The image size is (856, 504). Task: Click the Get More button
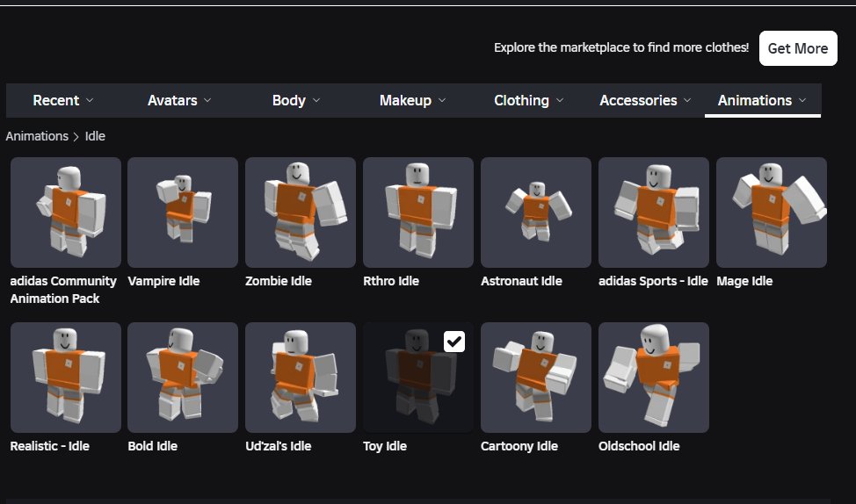coord(798,48)
